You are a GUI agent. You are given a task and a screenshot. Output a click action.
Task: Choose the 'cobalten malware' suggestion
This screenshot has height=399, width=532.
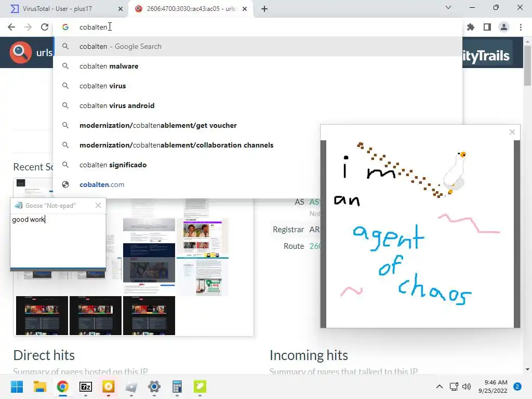pyautogui.click(x=258, y=66)
